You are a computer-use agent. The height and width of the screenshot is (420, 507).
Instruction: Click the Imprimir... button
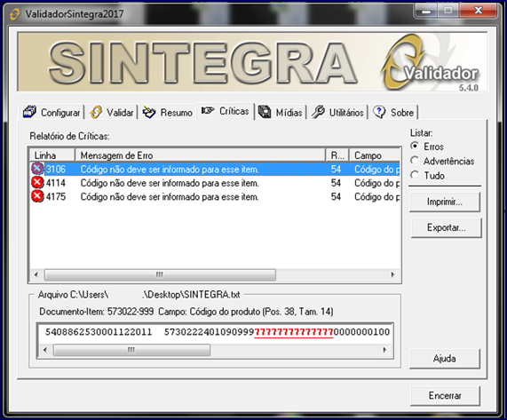pyautogui.click(x=445, y=202)
